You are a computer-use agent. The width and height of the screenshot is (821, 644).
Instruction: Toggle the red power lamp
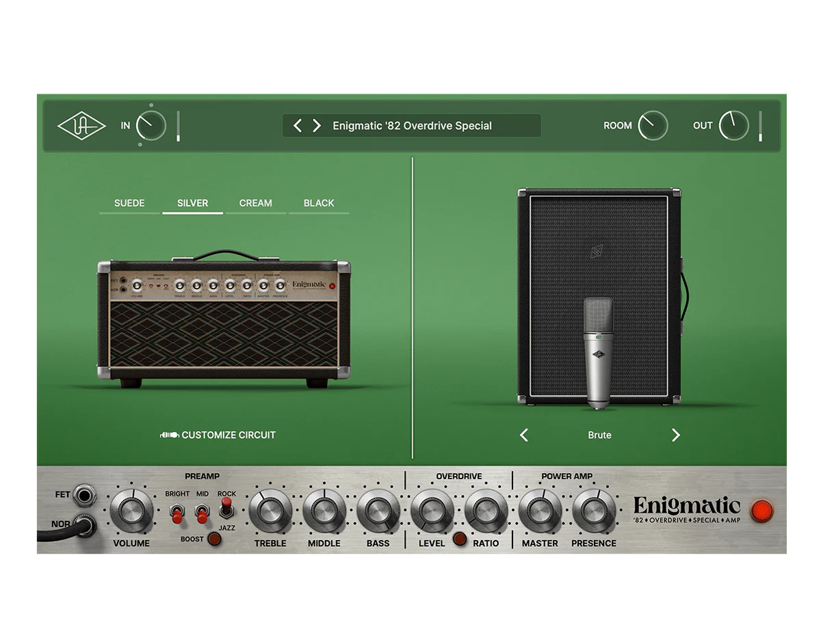coord(761,511)
